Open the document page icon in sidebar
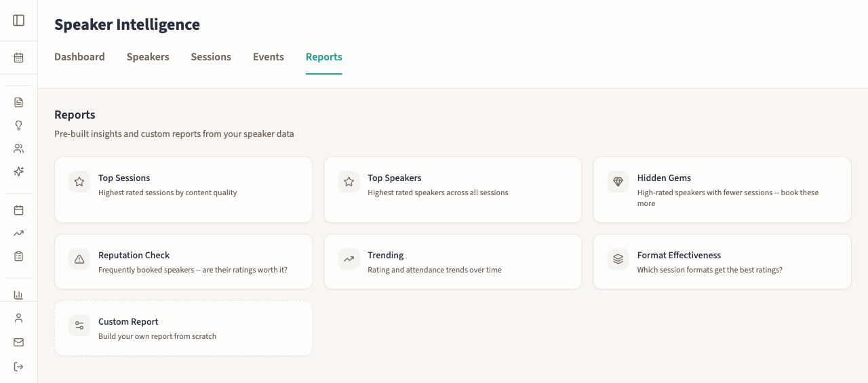The height and width of the screenshot is (383, 868). point(19,102)
